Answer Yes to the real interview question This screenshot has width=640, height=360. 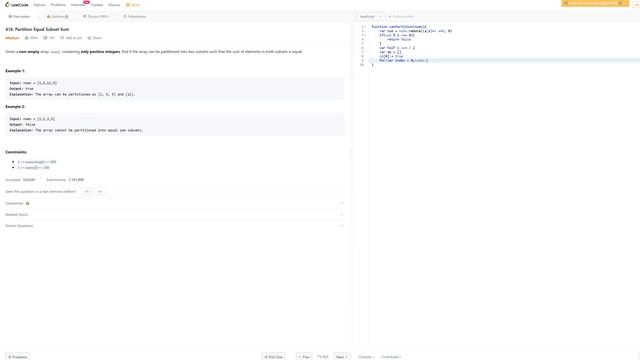point(87,191)
